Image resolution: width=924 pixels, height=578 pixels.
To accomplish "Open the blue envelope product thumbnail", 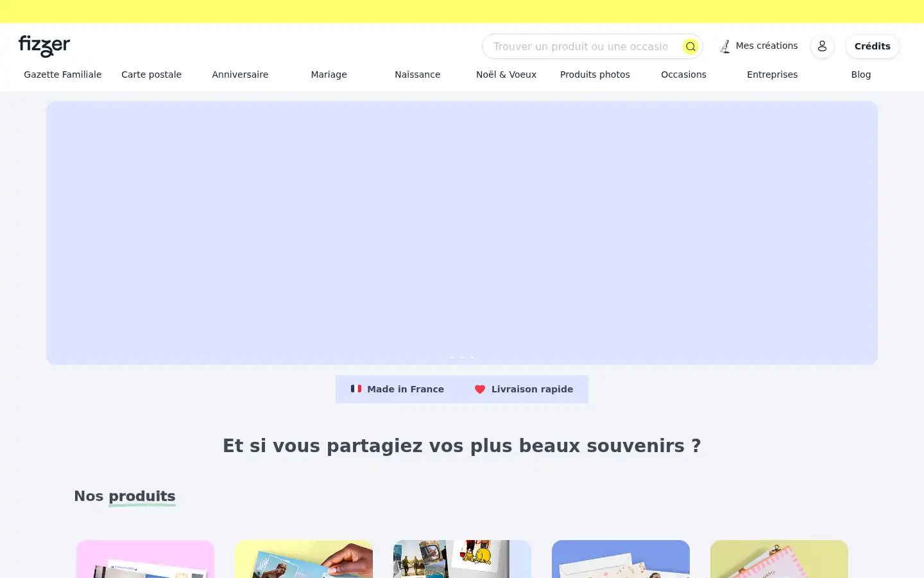I will coord(620,559).
